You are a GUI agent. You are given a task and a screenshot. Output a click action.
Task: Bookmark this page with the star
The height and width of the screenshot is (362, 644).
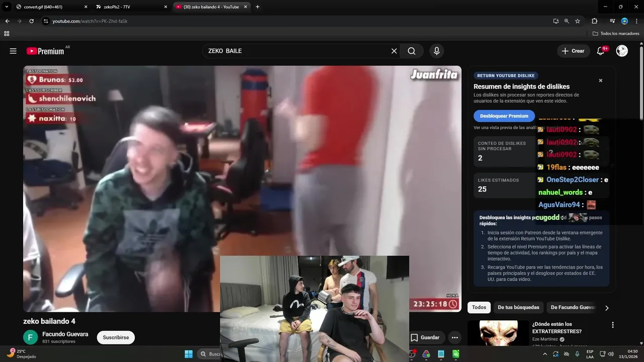578,21
